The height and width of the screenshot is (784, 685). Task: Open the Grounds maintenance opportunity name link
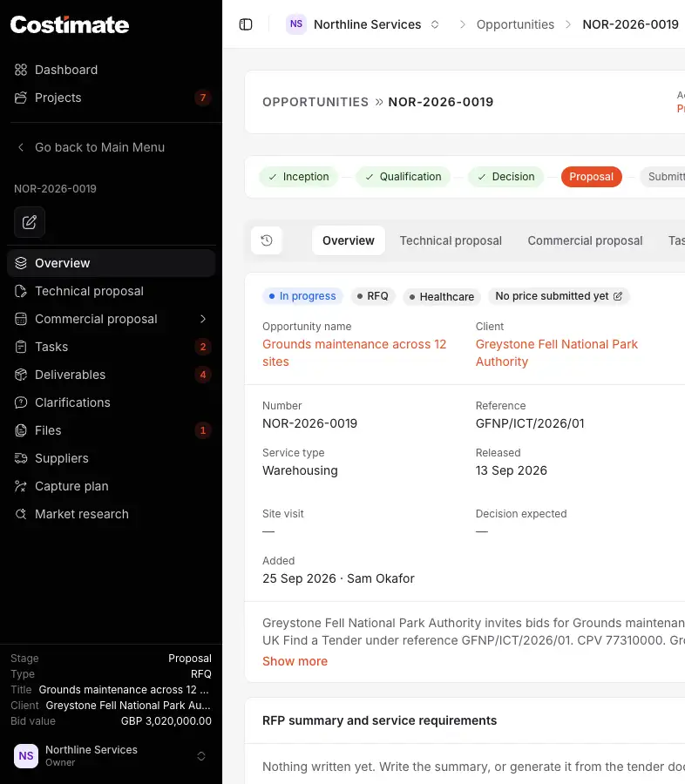point(354,353)
